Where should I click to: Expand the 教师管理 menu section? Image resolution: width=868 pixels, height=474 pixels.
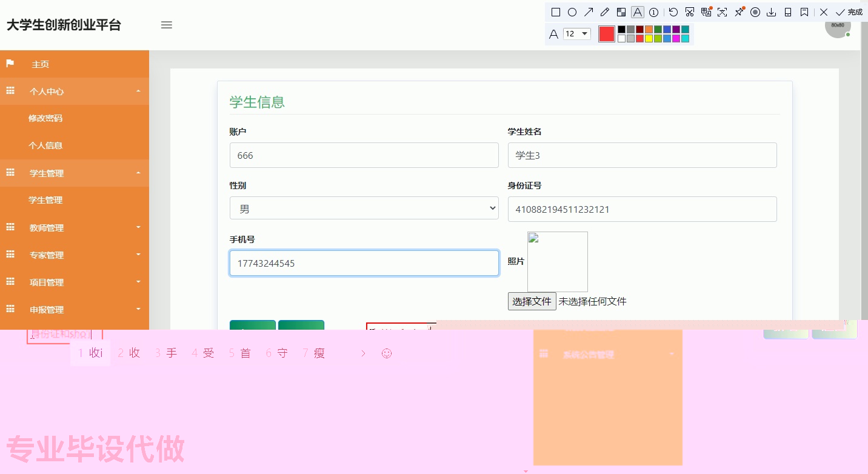[x=47, y=227]
